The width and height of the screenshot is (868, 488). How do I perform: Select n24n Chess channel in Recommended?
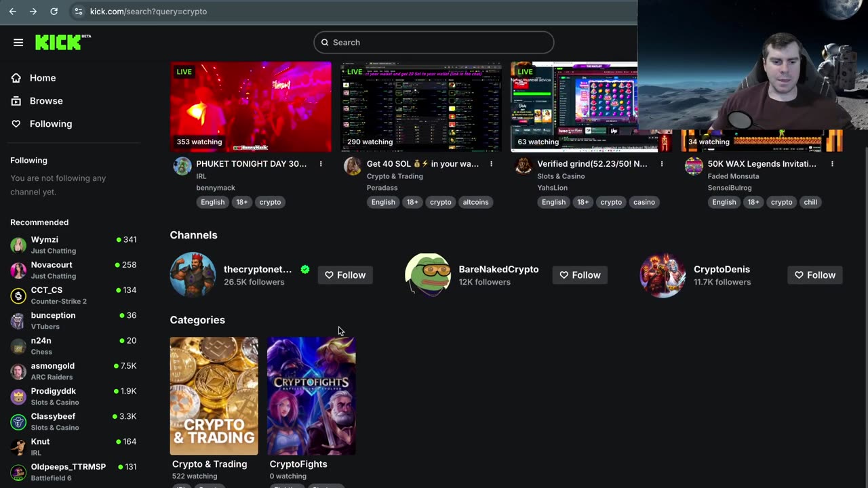73,346
